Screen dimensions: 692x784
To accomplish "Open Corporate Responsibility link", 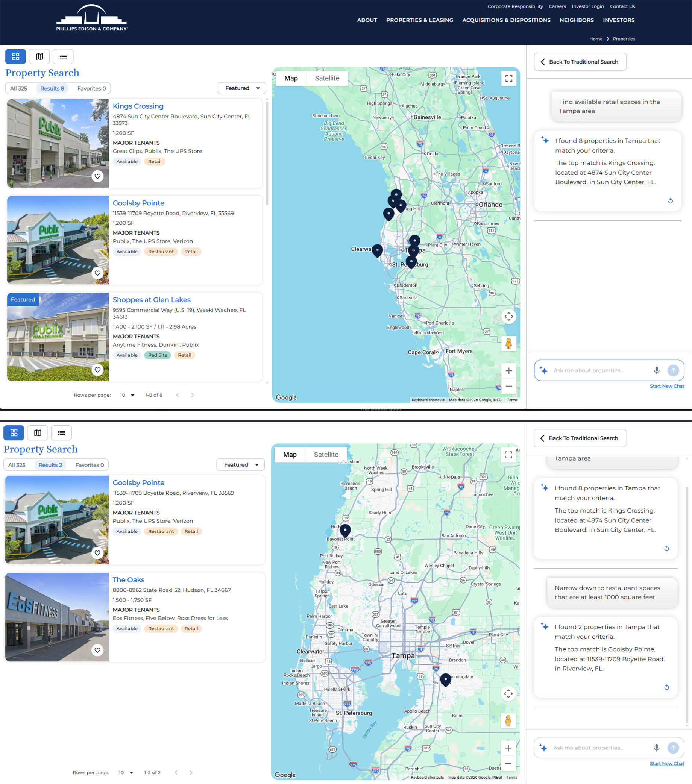I will (515, 6).
